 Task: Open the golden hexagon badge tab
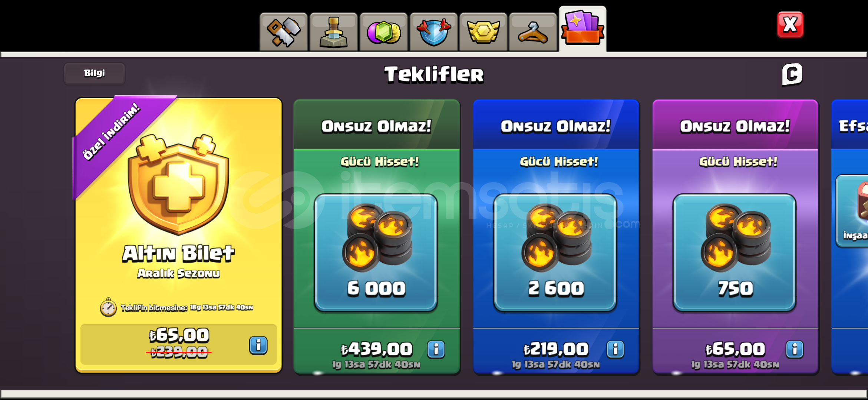(x=483, y=32)
